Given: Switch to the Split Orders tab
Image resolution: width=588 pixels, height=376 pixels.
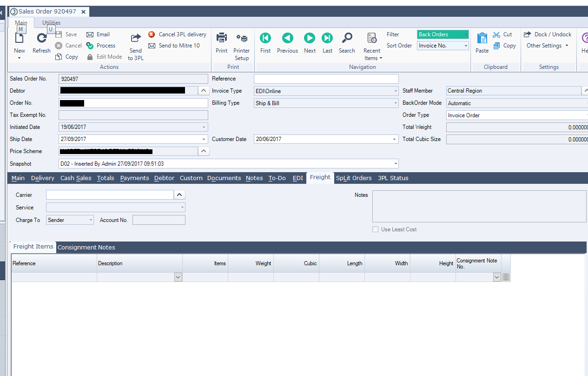Looking at the screenshot, I should click(354, 178).
